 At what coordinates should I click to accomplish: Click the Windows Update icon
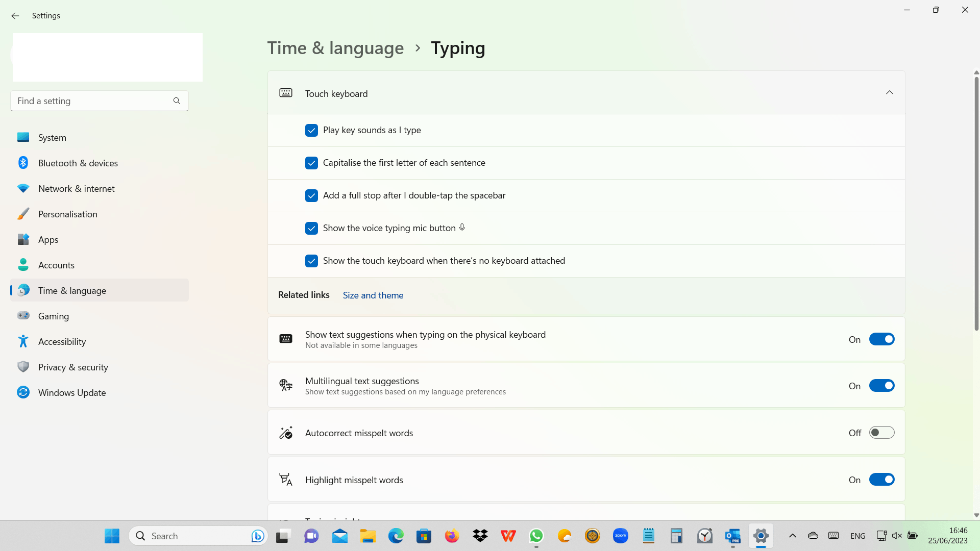(23, 392)
